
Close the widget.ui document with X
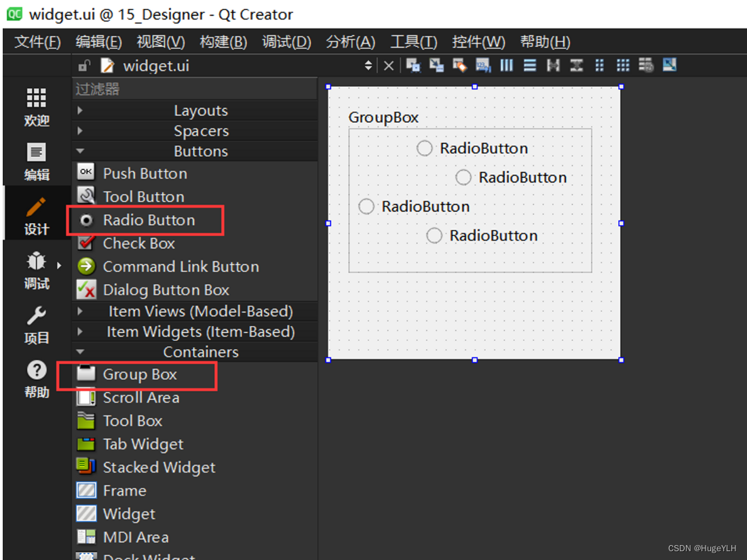pyautogui.click(x=389, y=66)
